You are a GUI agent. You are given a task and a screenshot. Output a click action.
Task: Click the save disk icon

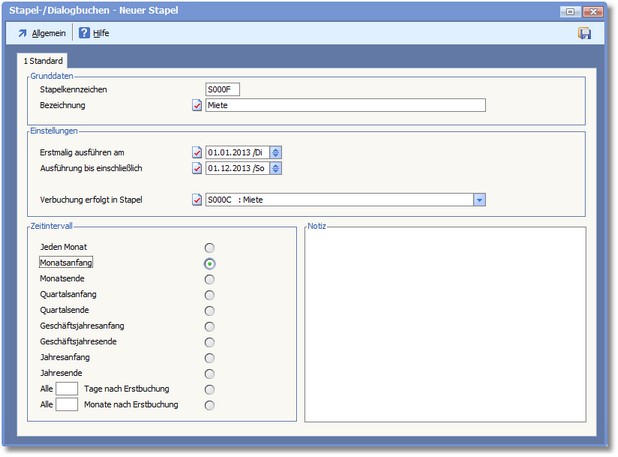pos(584,34)
